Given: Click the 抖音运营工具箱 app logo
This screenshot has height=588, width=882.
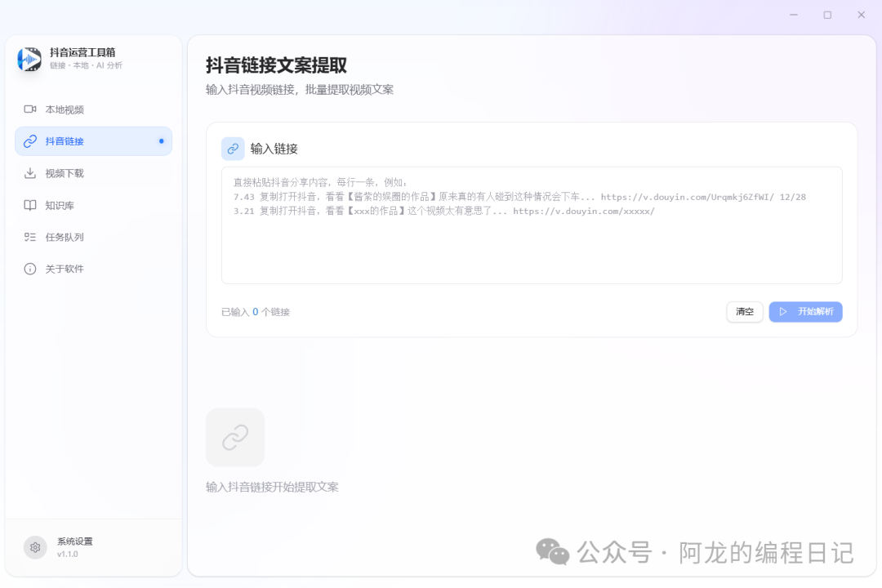Looking at the screenshot, I should click(x=29, y=60).
